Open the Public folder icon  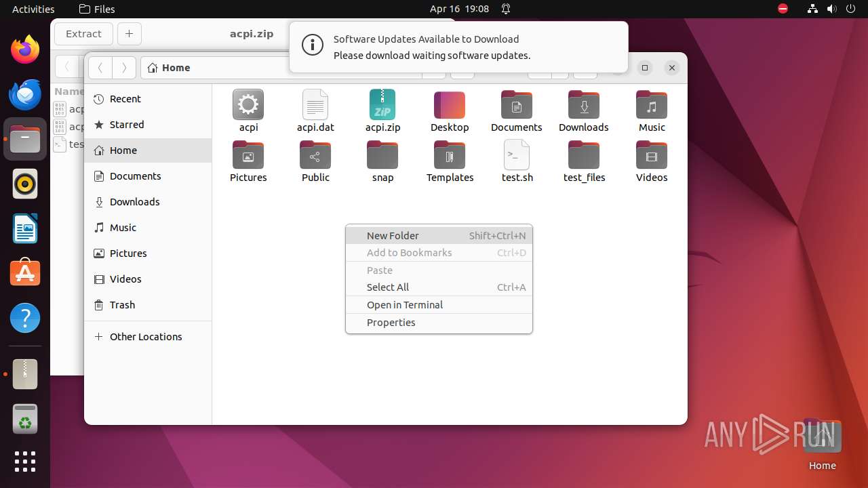pos(315,155)
